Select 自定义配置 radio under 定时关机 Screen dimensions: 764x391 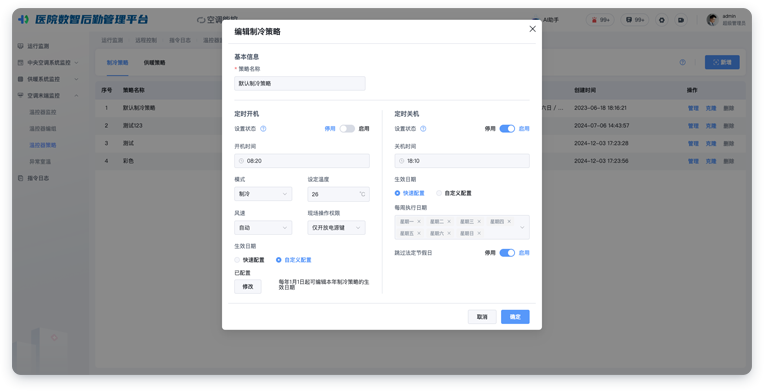439,193
